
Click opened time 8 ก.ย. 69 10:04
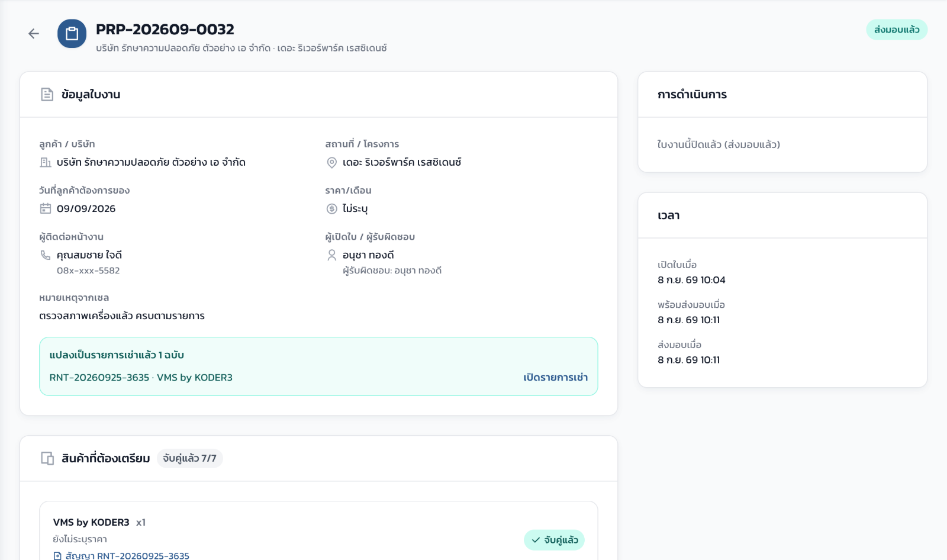[x=691, y=280]
